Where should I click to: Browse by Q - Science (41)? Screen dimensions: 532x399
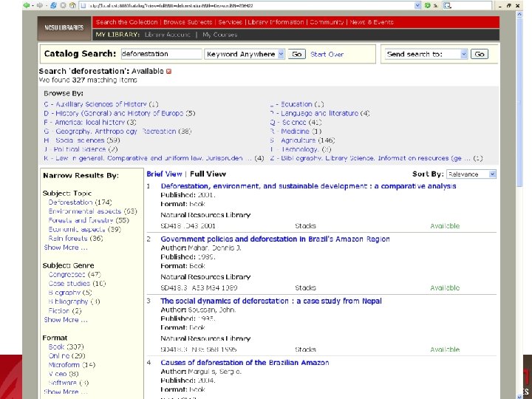[x=296, y=122]
